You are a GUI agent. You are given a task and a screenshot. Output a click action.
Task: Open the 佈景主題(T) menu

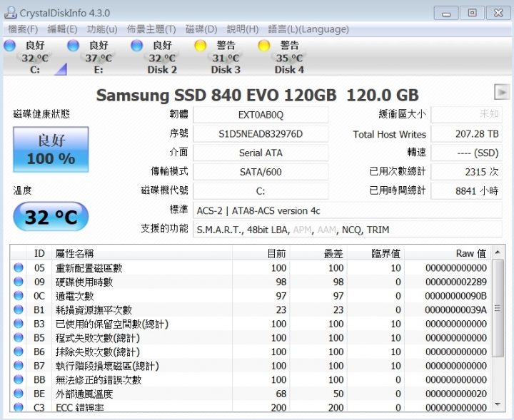151,29
